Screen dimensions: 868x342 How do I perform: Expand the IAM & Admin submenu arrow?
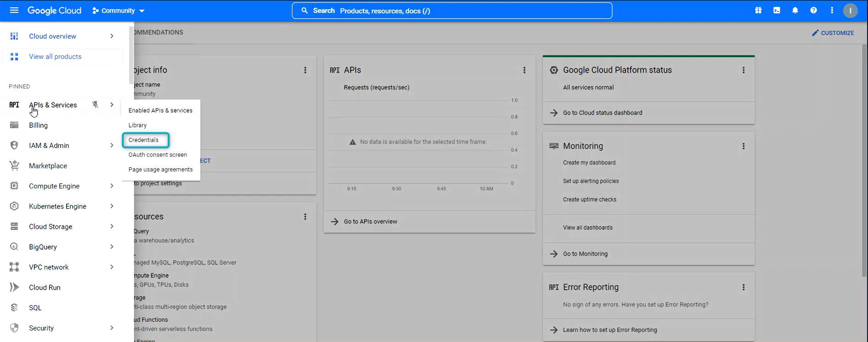[x=112, y=145]
